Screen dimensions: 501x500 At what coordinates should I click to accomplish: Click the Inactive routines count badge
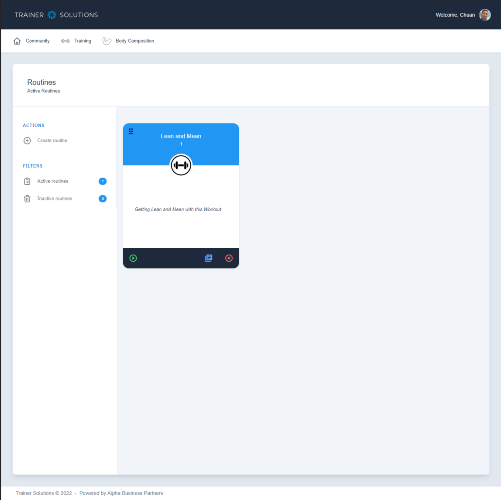103,199
